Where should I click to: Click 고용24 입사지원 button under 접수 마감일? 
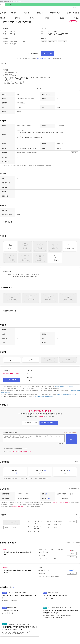tap(12, 380)
